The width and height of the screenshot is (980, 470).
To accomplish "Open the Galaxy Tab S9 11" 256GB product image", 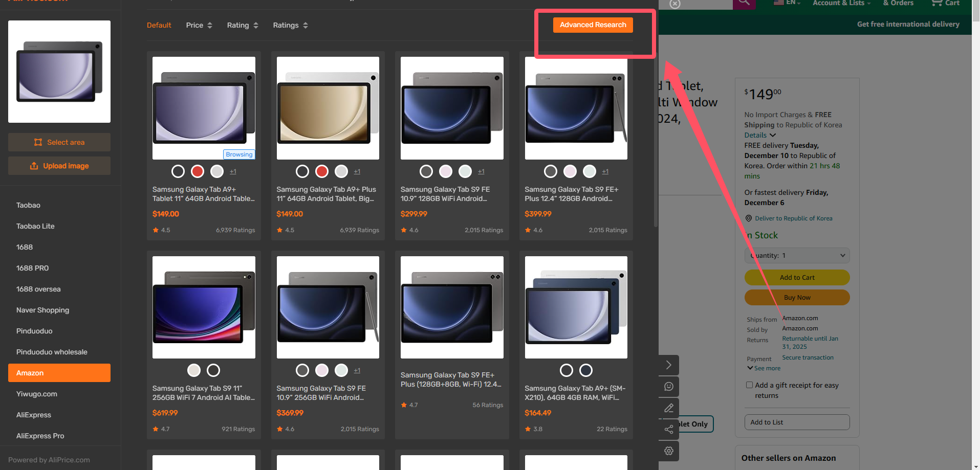I will [x=204, y=307].
